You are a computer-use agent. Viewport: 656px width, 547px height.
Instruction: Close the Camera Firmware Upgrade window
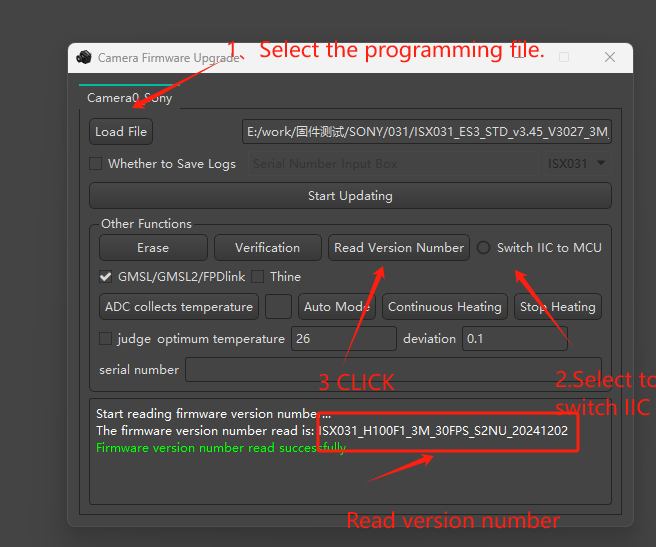point(610,57)
